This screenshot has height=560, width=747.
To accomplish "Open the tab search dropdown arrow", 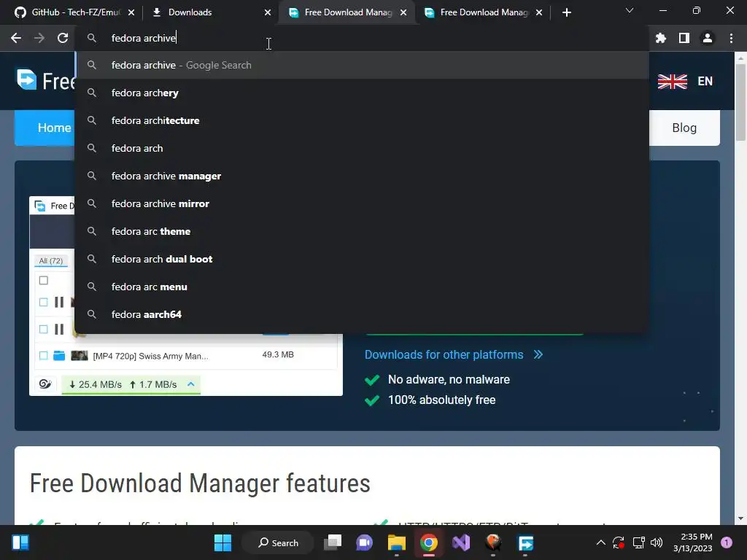I will (630, 10).
